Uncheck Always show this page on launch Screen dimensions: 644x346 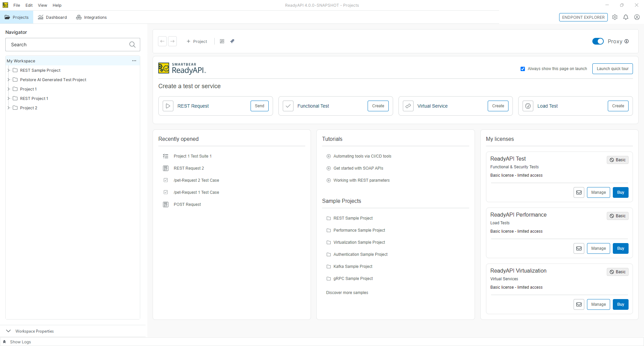523,69
